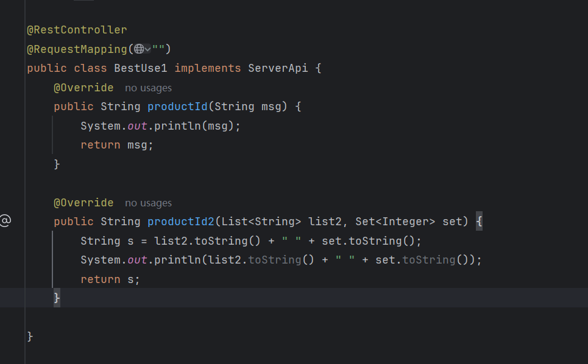This screenshot has height=364, width=588.
Task: Open the URL dropdown chevron beside the globe
Action: point(147,49)
